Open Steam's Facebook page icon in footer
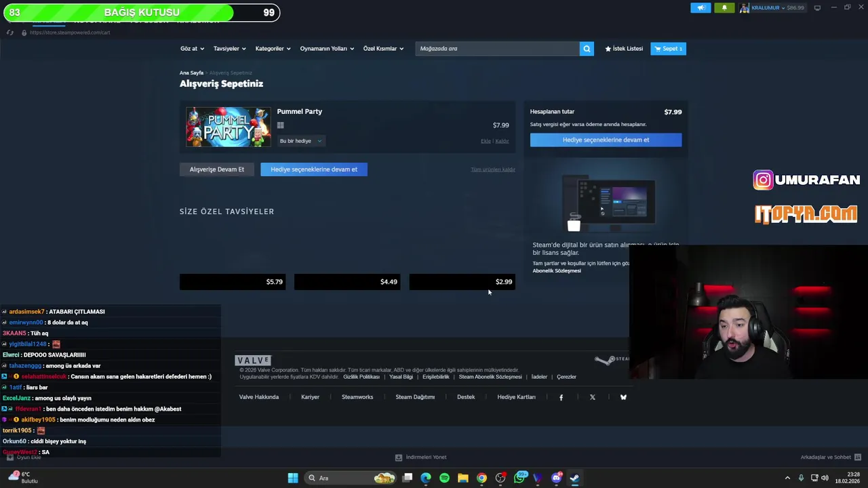 point(561,397)
